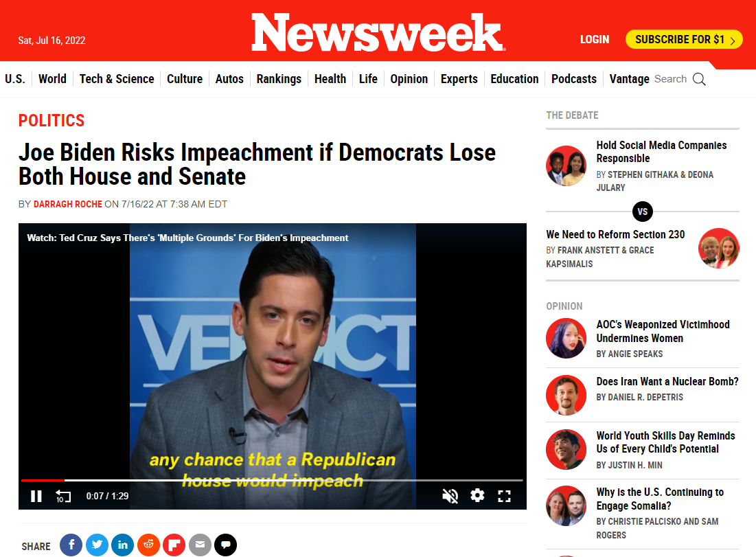The height and width of the screenshot is (557, 756).
Task: Open the Login link
Action: (x=595, y=40)
